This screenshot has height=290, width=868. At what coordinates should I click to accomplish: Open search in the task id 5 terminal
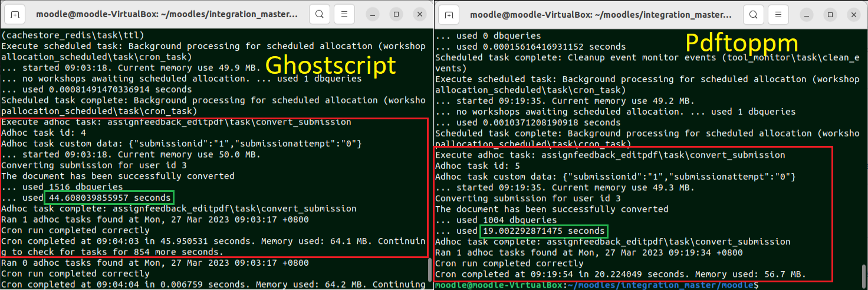click(753, 14)
